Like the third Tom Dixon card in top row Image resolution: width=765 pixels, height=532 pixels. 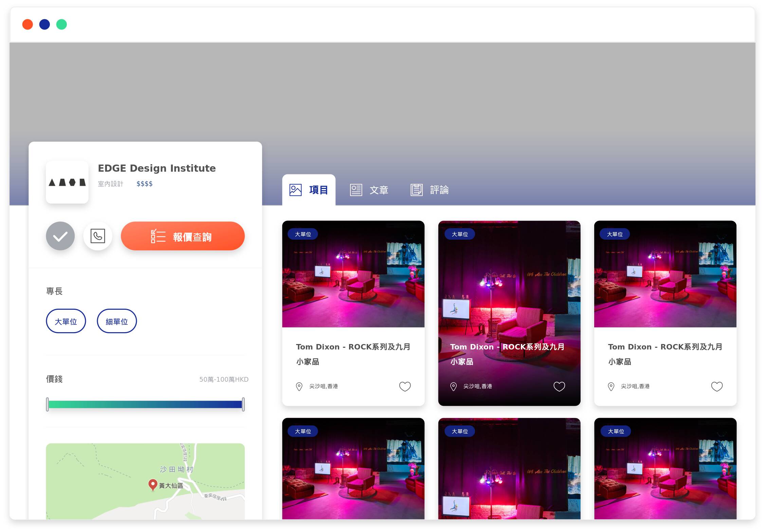click(x=717, y=386)
